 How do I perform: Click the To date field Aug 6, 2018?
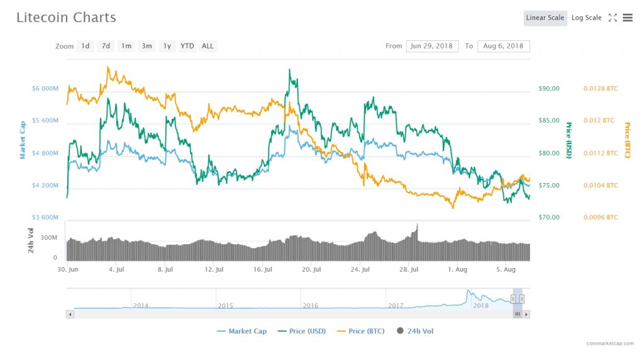pos(504,46)
